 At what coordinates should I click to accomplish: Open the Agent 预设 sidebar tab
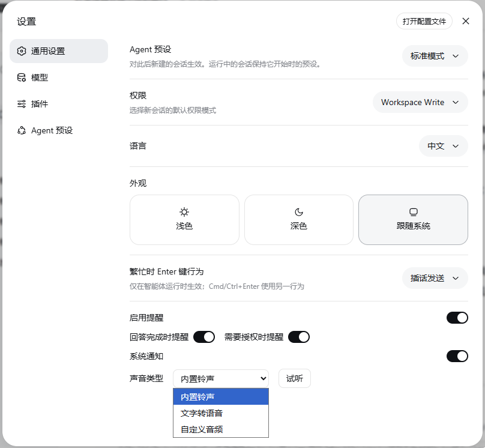point(59,130)
